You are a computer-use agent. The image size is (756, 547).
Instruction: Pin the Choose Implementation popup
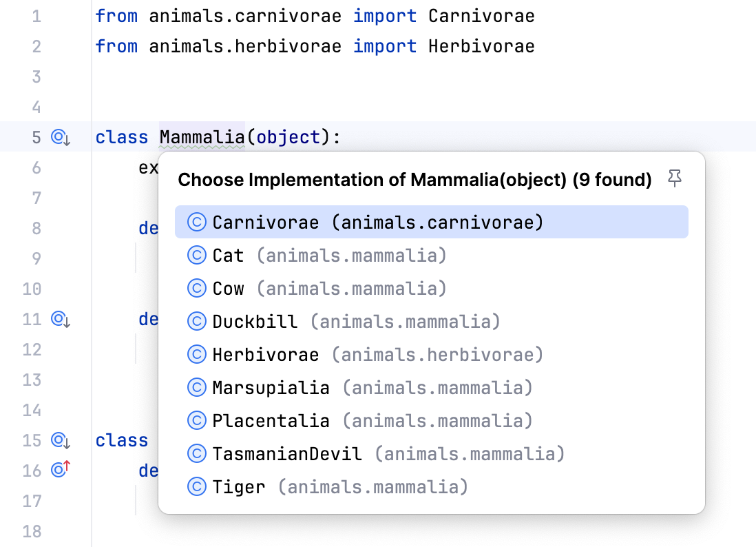coord(675,178)
